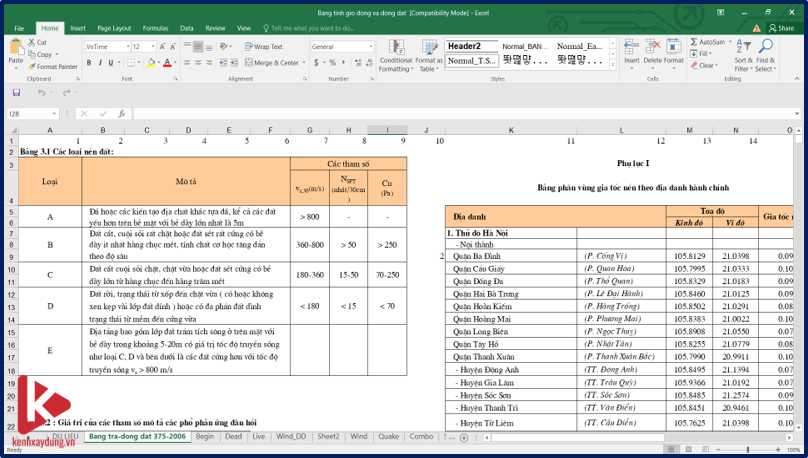Image resolution: width=808 pixels, height=458 pixels.
Task: Switch to the Wind_DD sheet tab
Action: click(x=291, y=437)
